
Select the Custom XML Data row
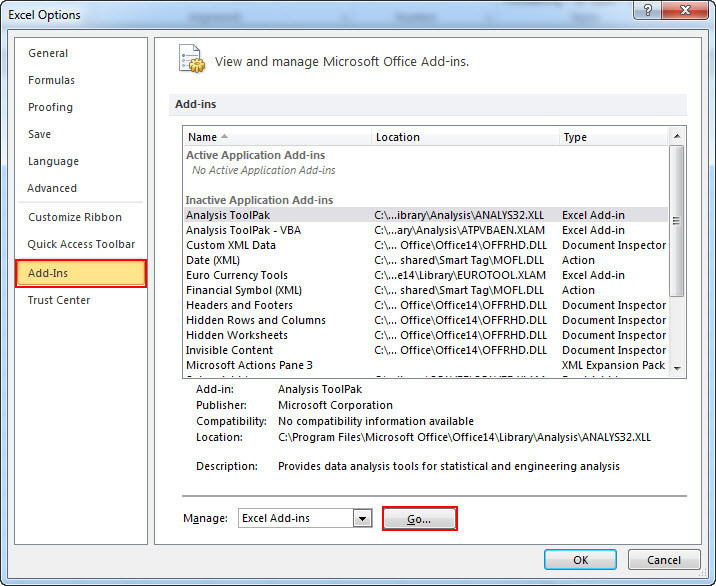[x=426, y=245]
